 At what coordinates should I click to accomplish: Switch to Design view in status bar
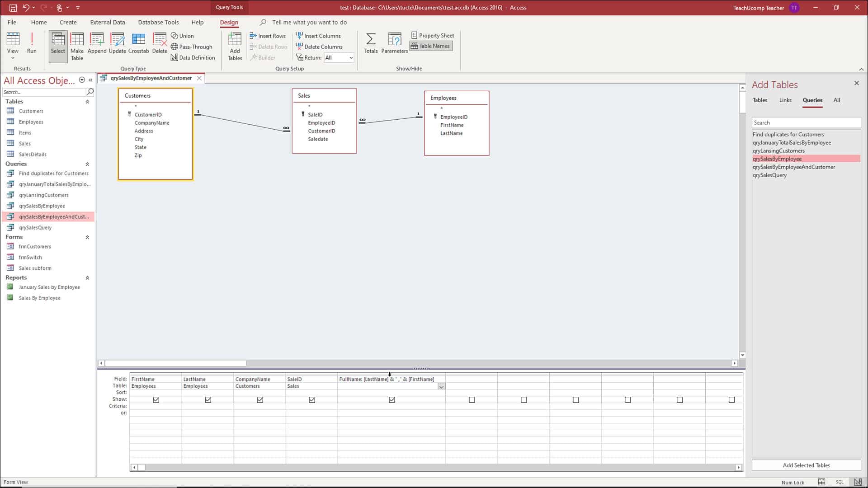click(x=858, y=482)
